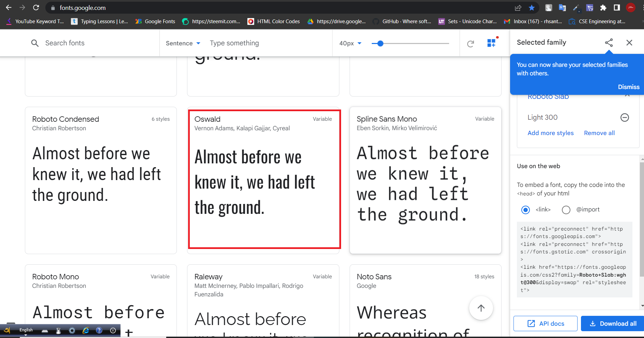Open the Avro help question mark icon
644x338 pixels.
tap(99, 330)
